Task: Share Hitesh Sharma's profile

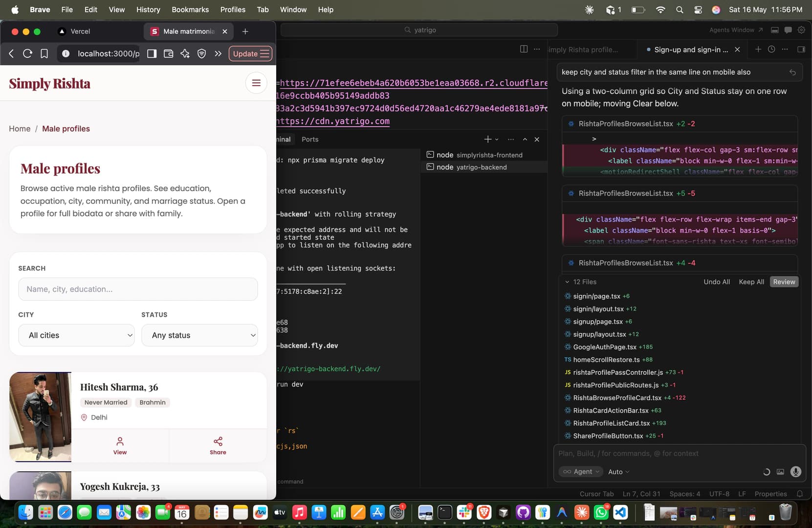Action: 218,445
